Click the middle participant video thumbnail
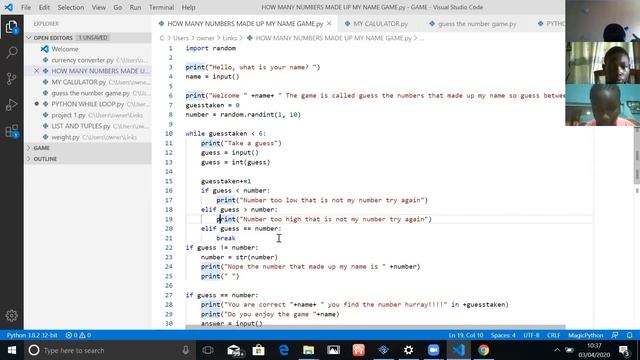The image size is (640, 360). (x=602, y=62)
